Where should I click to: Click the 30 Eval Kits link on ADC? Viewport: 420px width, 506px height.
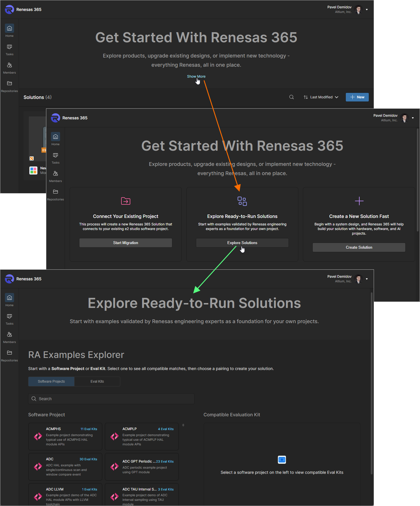[88, 459]
